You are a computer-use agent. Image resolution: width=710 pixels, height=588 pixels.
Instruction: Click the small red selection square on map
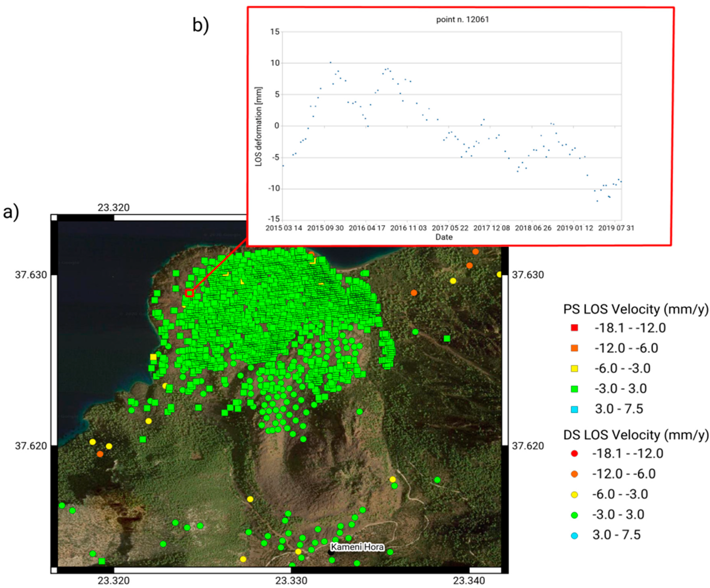189,293
